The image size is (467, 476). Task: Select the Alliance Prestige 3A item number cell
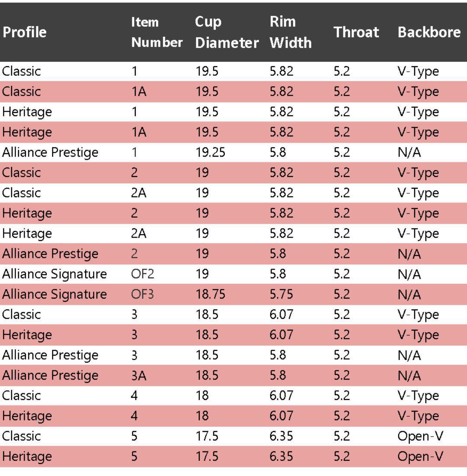coord(139,376)
